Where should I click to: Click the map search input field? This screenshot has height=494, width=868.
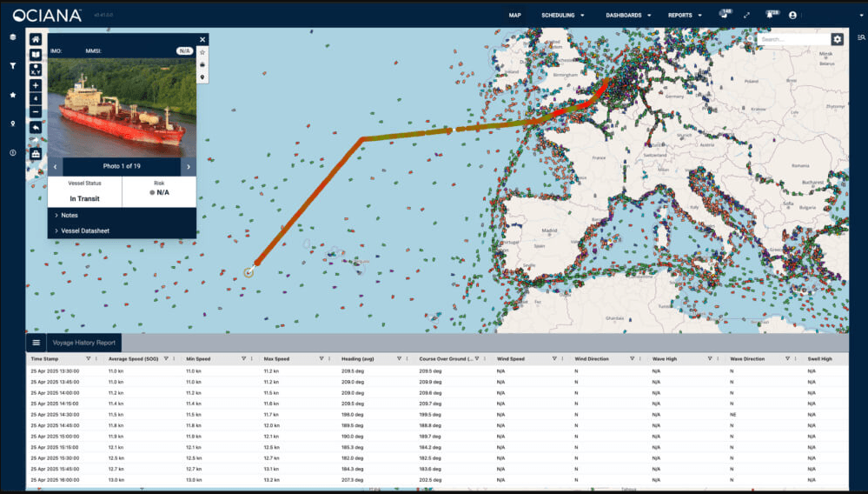[792, 39]
